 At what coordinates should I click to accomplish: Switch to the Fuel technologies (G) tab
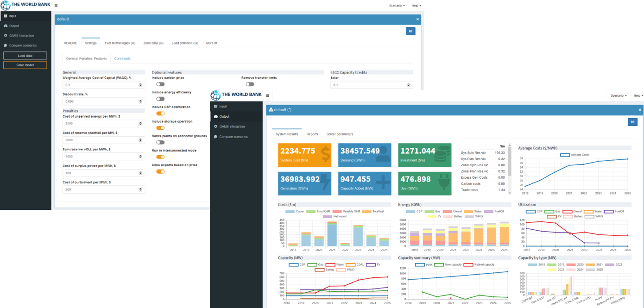(120, 43)
